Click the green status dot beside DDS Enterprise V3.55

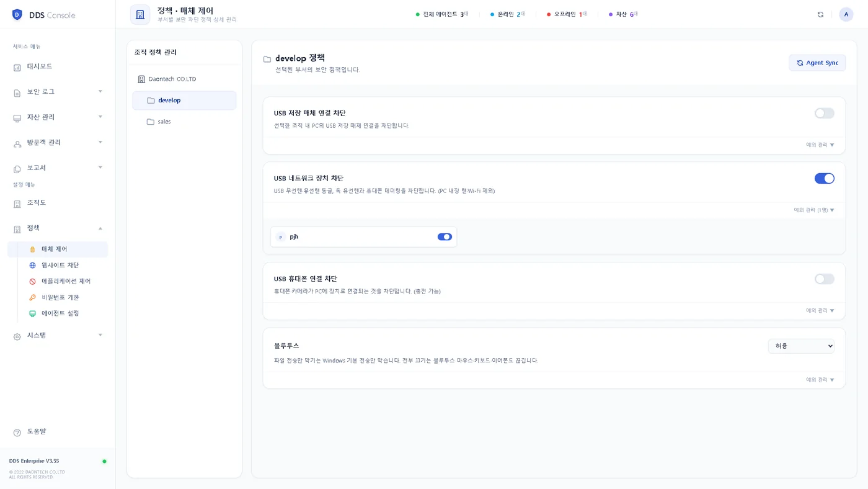pyautogui.click(x=104, y=461)
